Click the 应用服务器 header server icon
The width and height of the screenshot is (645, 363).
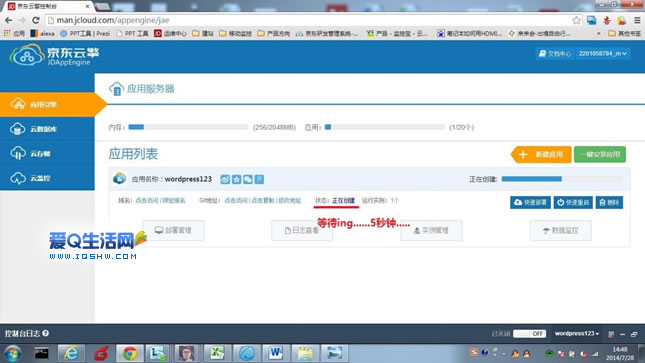(x=116, y=88)
